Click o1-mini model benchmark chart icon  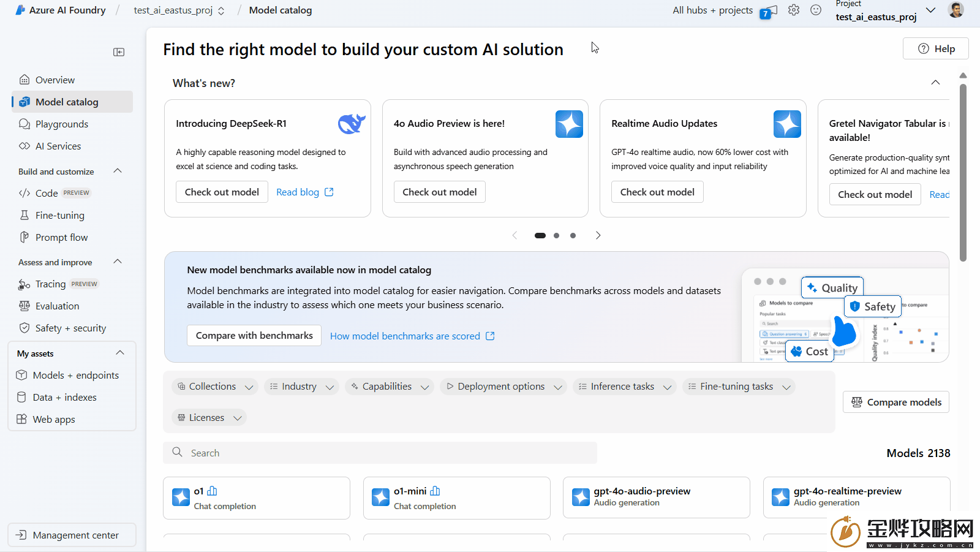pos(435,491)
